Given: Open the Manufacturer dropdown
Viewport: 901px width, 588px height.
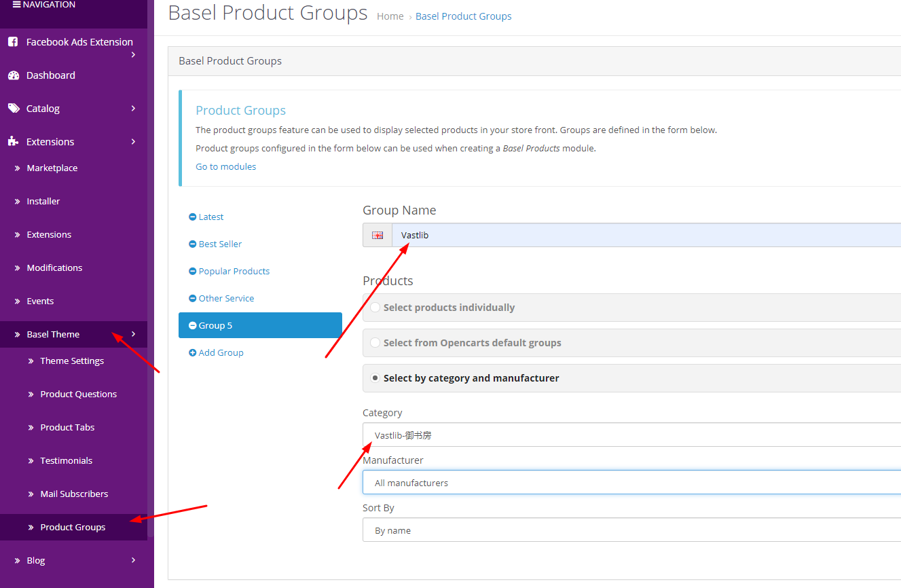Looking at the screenshot, I should 631,483.
